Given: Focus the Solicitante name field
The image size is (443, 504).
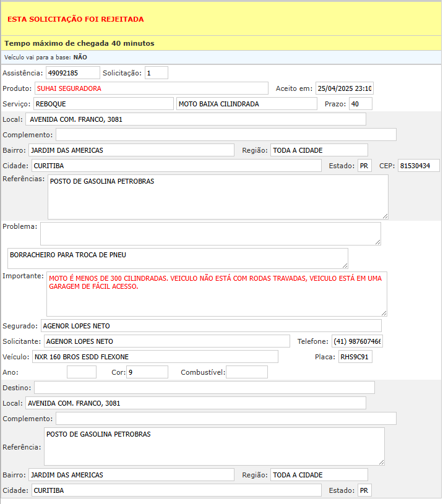Looking at the screenshot, I should (x=166, y=341).
